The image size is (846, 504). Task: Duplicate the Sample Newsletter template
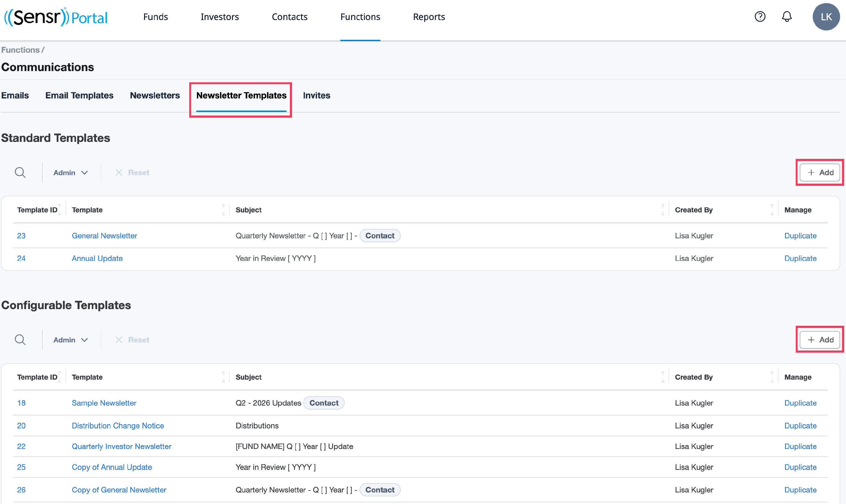[800, 403]
